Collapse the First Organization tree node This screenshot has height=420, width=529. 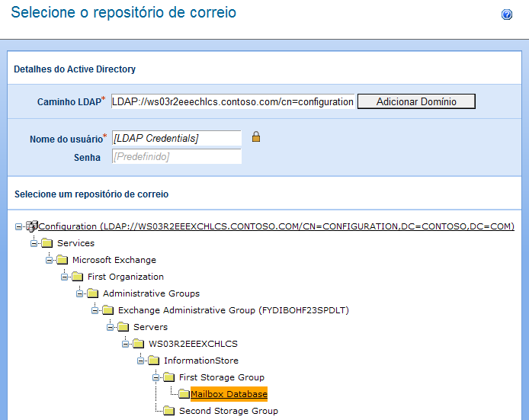click(x=65, y=277)
